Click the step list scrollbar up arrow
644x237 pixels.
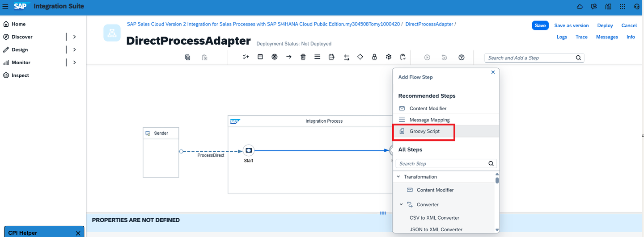point(497,174)
